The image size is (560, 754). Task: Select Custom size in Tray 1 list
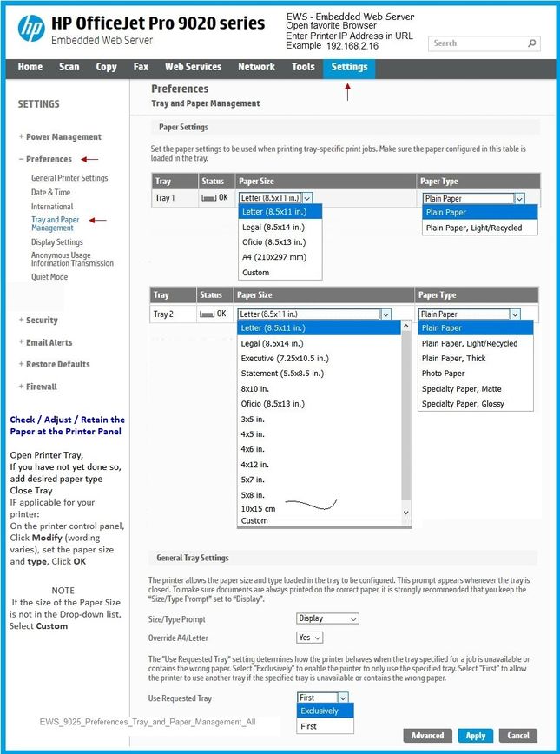click(280, 272)
